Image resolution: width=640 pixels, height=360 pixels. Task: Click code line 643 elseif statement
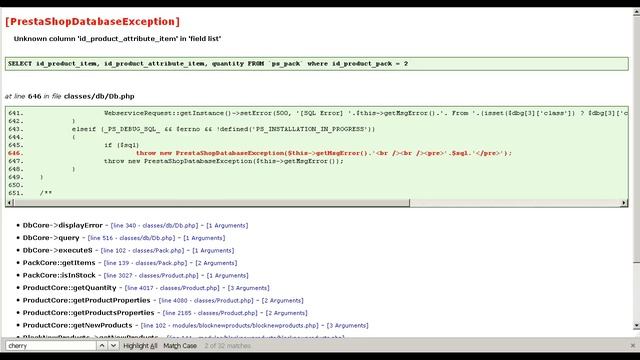(224, 129)
